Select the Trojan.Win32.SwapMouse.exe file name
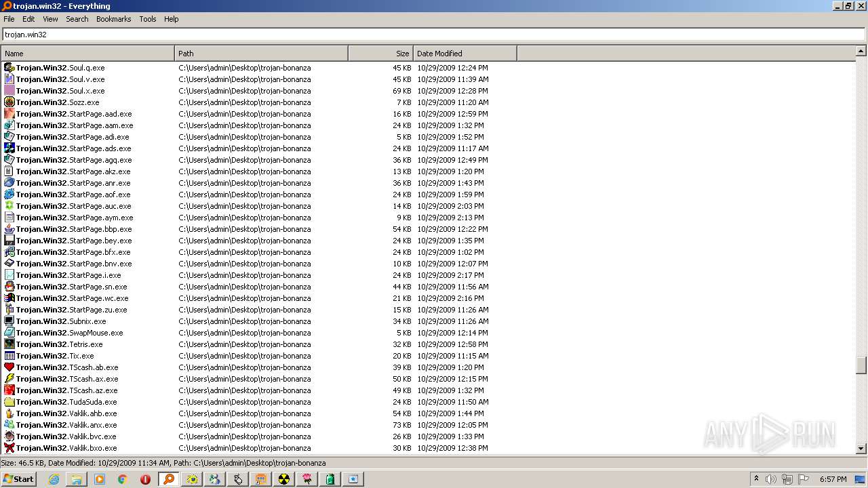Image resolution: width=868 pixels, height=488 pixels. click(70, 333)
